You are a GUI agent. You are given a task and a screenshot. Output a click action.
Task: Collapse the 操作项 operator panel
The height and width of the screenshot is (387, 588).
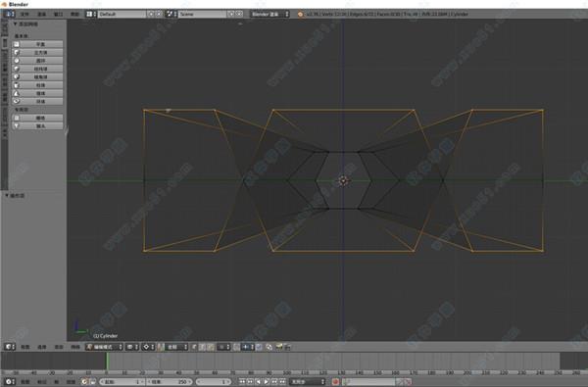coord(7,196)
